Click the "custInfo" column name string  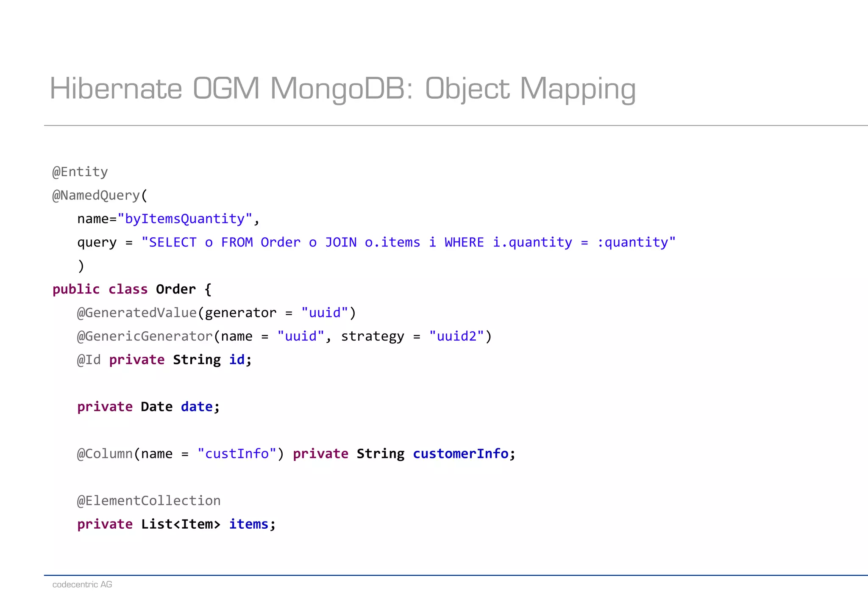tap(237, 454)
